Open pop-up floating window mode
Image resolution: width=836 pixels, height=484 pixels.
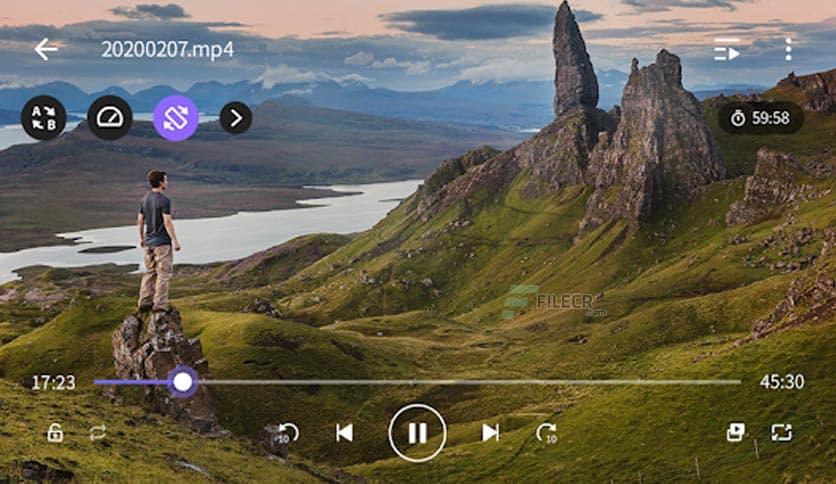[736, 432]
